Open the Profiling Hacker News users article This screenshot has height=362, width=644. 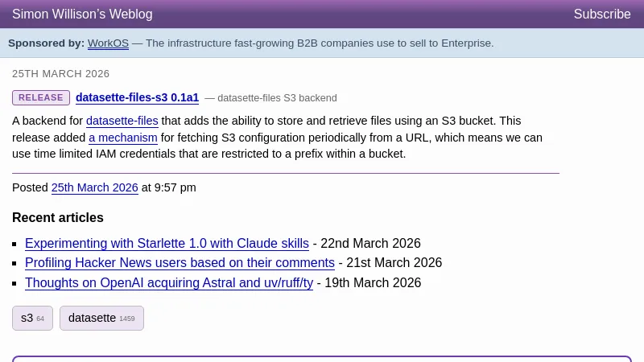[x=180, y=263]
